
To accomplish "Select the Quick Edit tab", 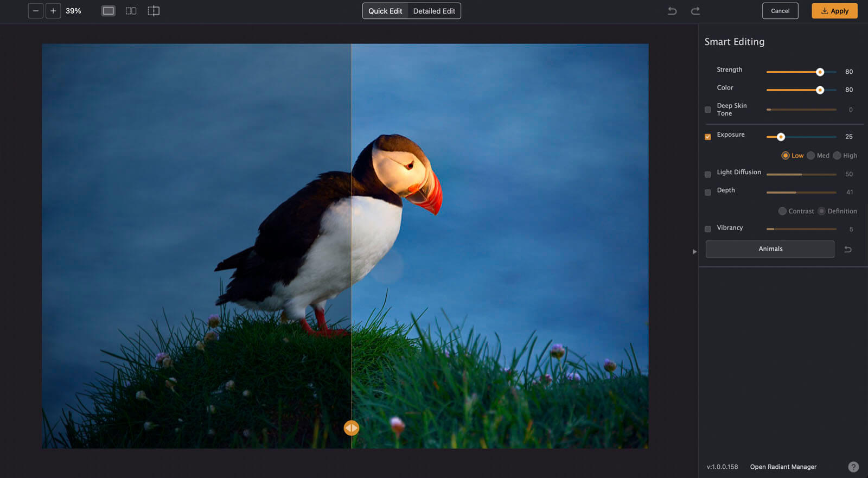I will click(385, 11).
